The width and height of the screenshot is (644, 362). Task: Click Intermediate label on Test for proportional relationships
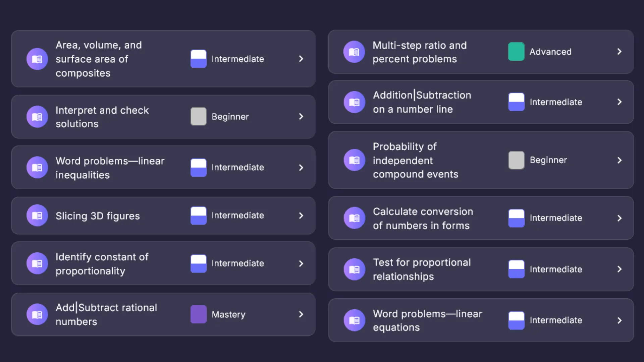(556, 269)
